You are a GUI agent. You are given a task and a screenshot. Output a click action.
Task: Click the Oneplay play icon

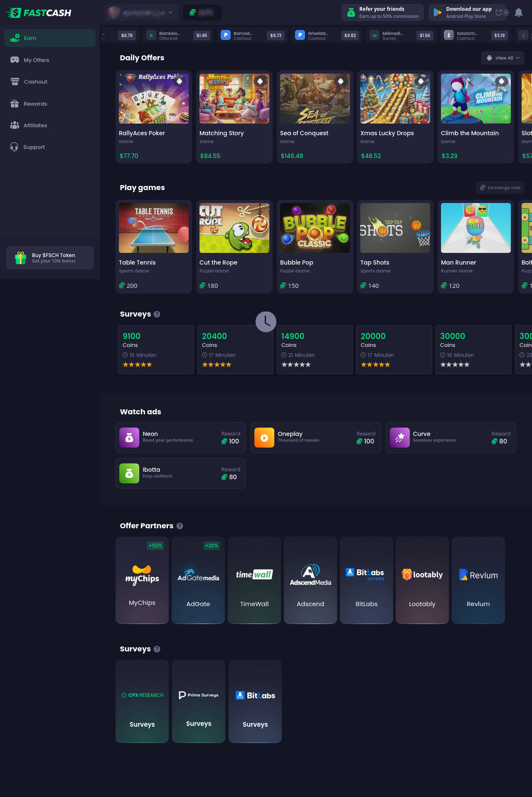[264, 438]
